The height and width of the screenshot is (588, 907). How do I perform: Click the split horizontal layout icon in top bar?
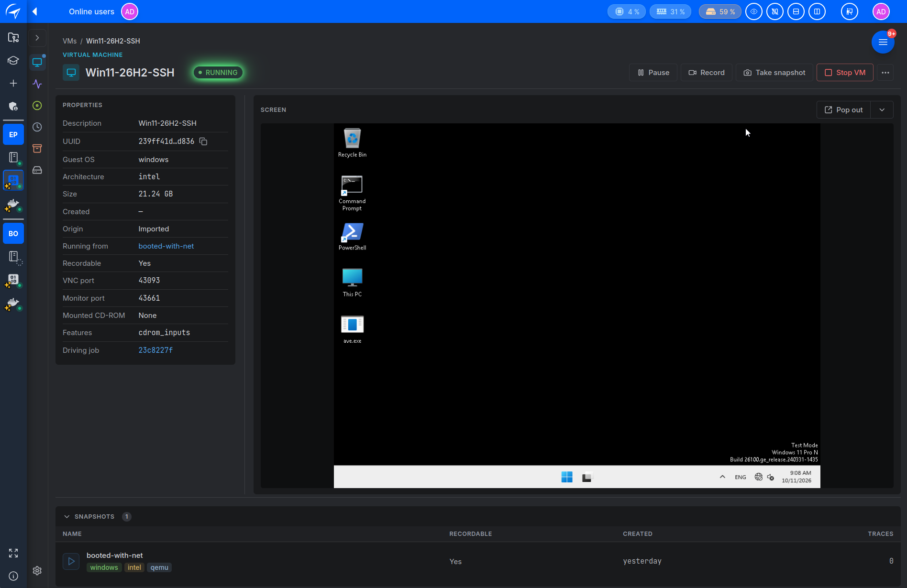pos(796,11)
